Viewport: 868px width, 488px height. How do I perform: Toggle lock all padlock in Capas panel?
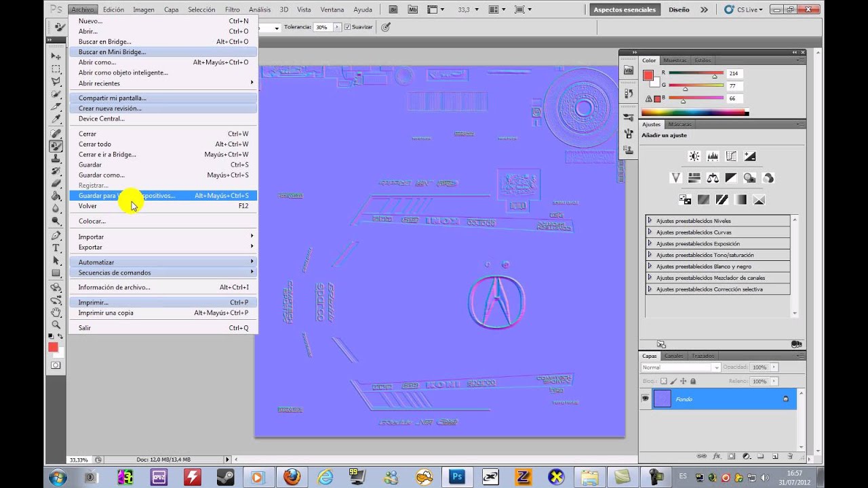click(x=692, y=381)
